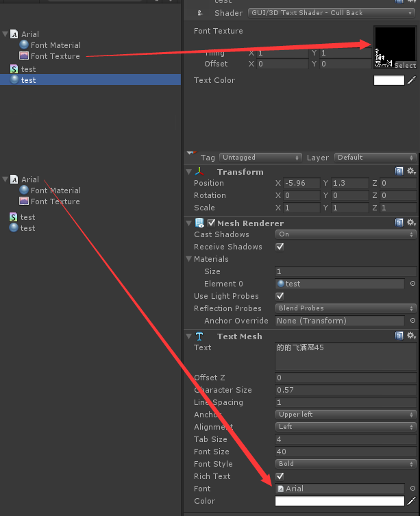The width and height of the screenshot is (420, 516).
Task: Open the Transform component help reference
Action: [x=399, y=171]
